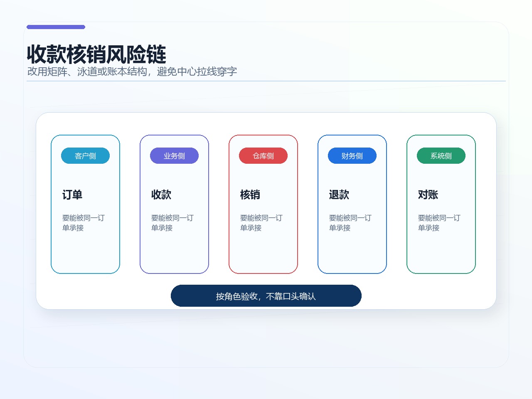532x399 pixels.
Task: Select the 收款 heading text
Action: (161, 195)
